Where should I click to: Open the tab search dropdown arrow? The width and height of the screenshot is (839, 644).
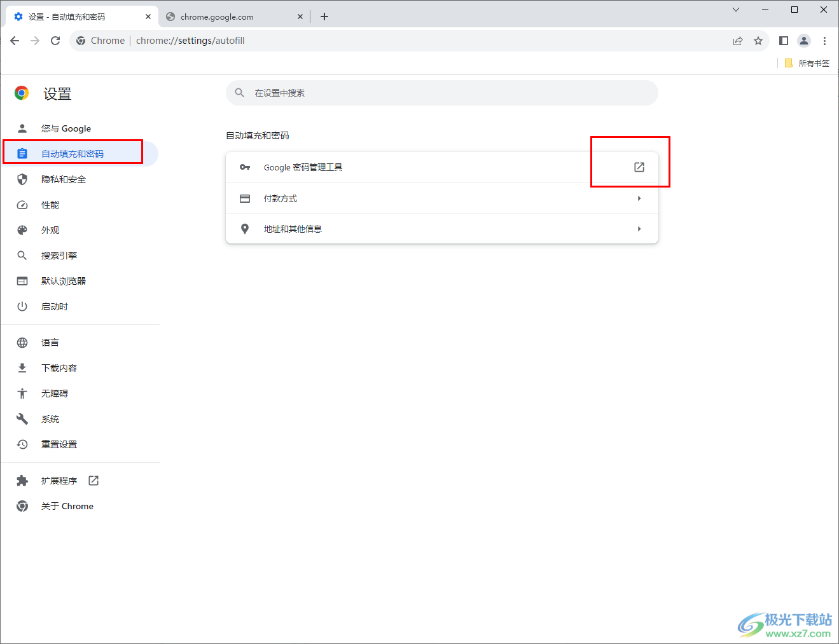pyautogui.click(x=736, y=10)
